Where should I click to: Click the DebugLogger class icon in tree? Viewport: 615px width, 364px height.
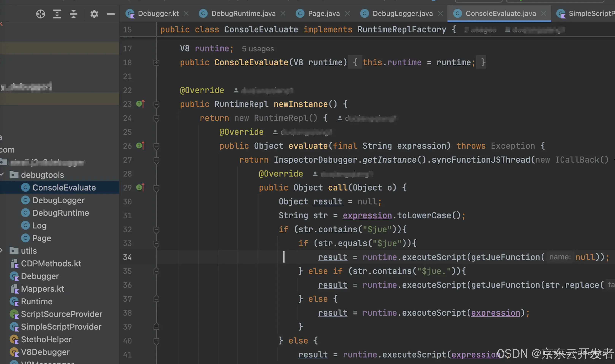pyautogui.click(x=25, y=200)
